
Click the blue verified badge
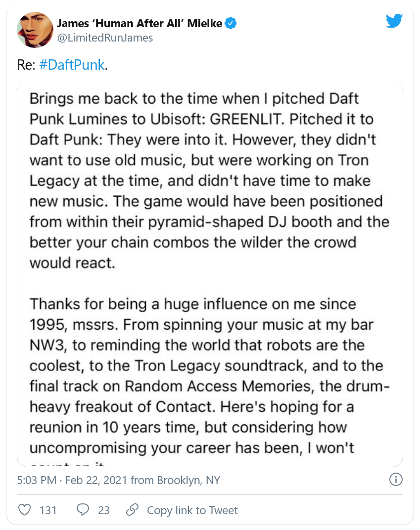coord(231,23)
